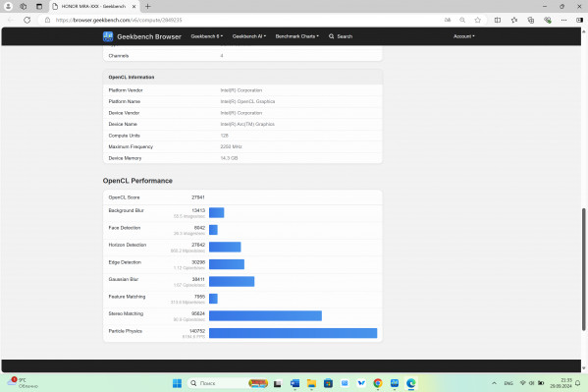588x392 pixels.
Task: Go back to the previous page
Action: point(11,20)
